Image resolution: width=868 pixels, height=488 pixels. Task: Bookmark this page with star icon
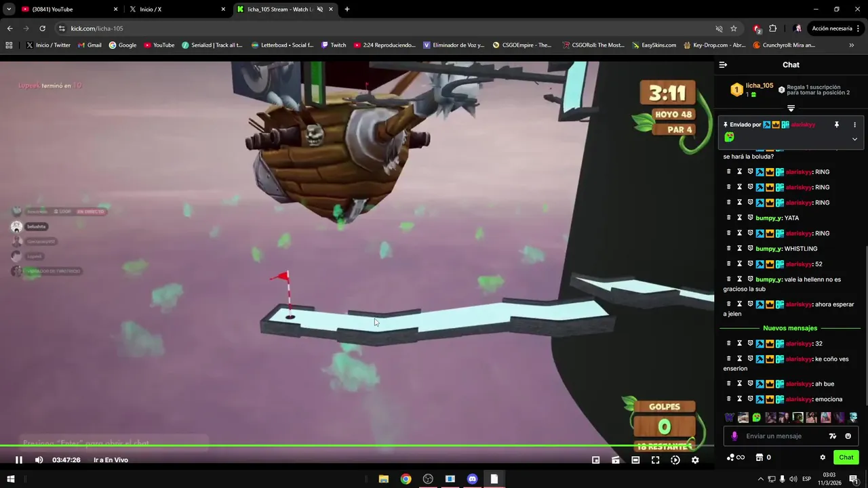tap(734, 28)
